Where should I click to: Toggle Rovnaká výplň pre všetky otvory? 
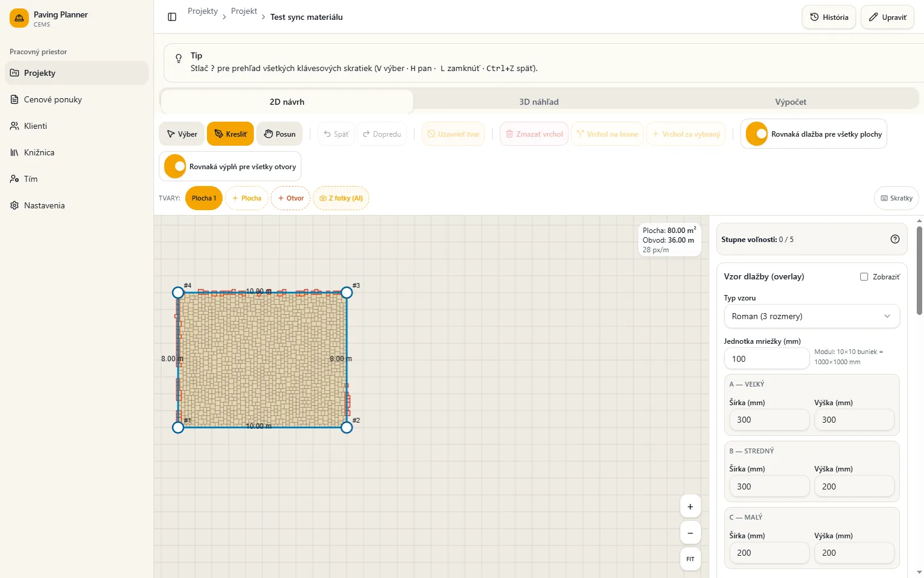pyautogui.click(x=175, y=166)
